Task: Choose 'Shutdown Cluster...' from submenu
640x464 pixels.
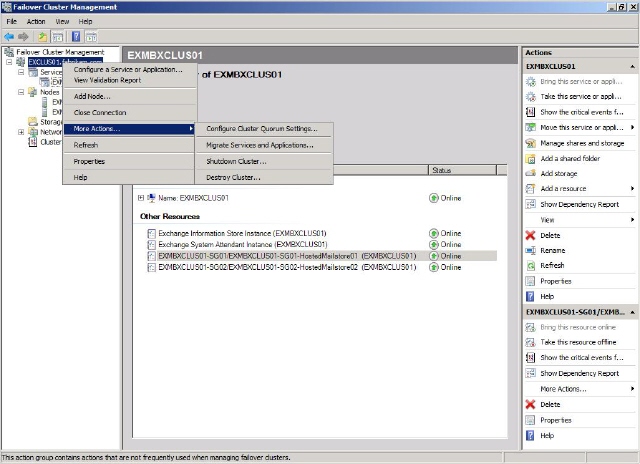Action: click(236, 161)
